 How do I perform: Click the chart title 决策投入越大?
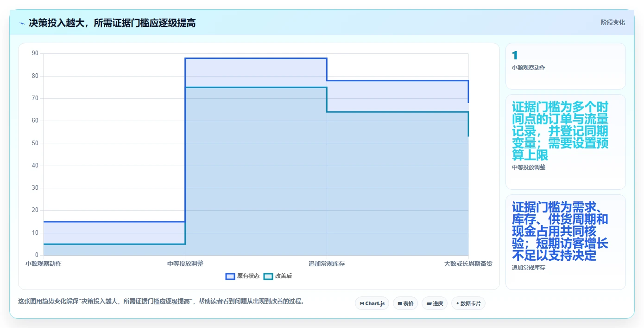(x=112, y=23)
